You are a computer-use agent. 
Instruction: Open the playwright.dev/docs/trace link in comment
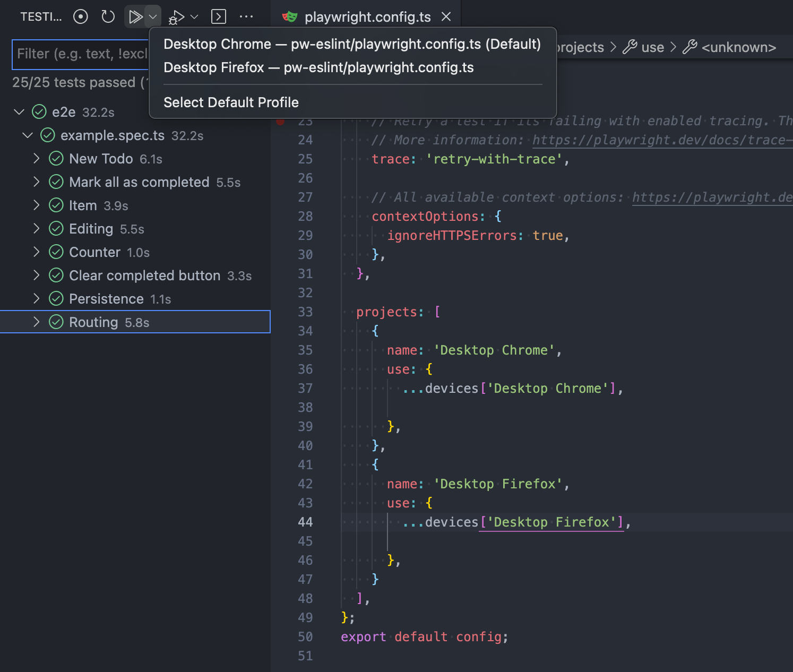coord(662,140)
